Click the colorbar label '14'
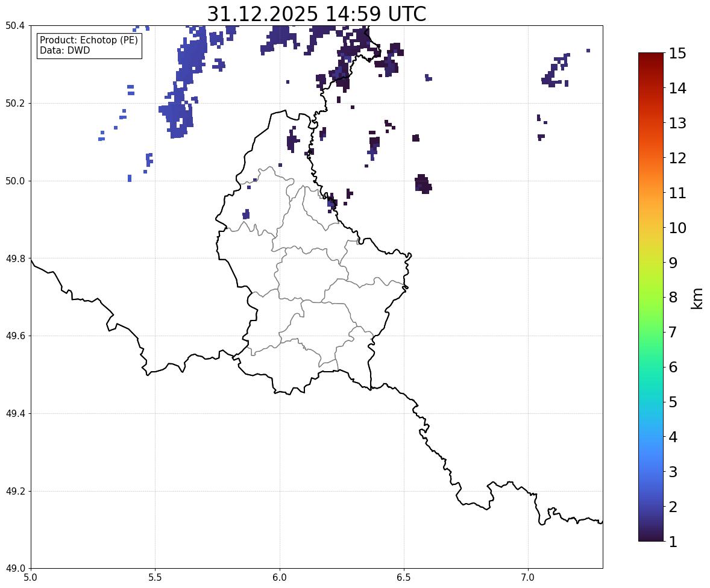Viewport: 710px width, 588px height. 677,89
